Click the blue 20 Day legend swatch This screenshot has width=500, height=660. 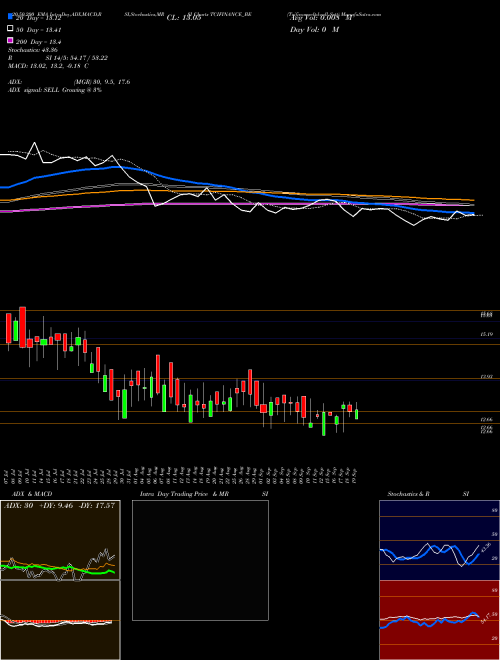click(x=10, y=16)
